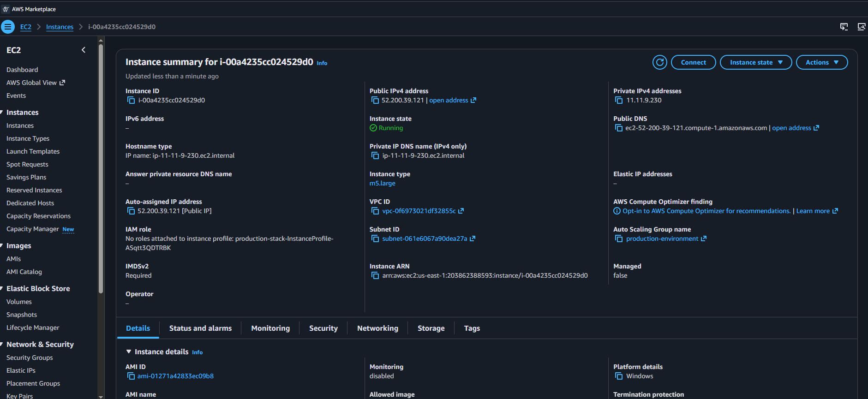868x399 pixels.
Task: Copy the Private IPv4 address 11.11.9.230
Action: [x=619, y=100]
